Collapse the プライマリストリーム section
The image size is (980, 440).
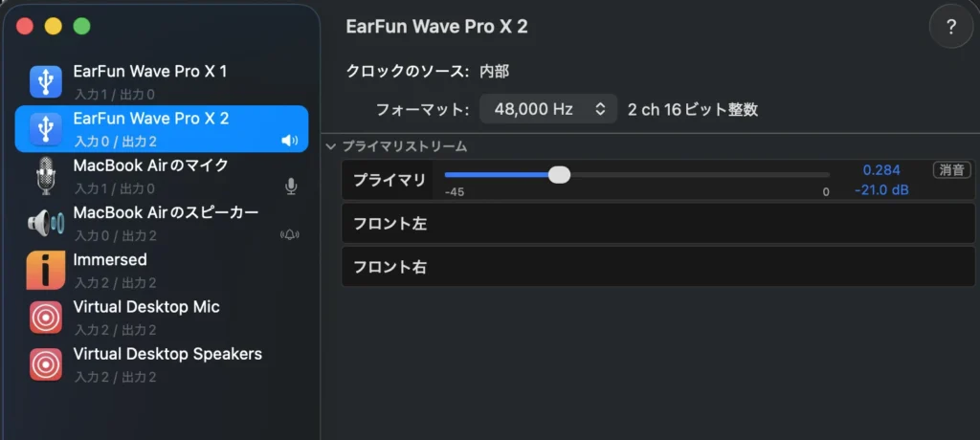tap(330, 147)
